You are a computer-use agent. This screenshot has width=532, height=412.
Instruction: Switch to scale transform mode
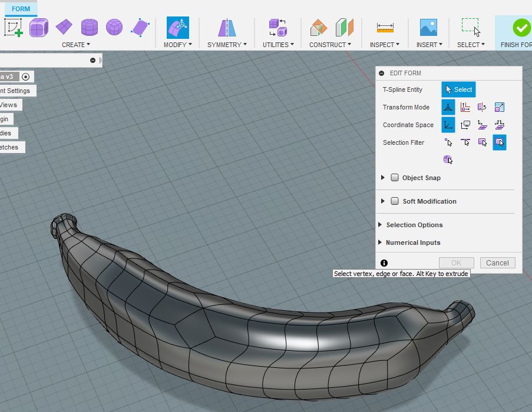[x=500, y=107]
